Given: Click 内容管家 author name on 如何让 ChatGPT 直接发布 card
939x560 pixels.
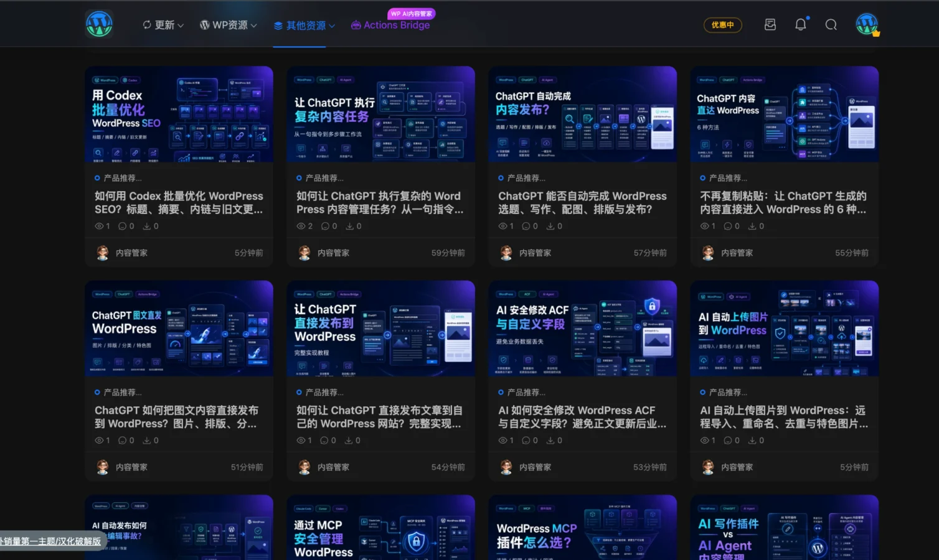Looking at the screenshot, I should click(333, 467).
